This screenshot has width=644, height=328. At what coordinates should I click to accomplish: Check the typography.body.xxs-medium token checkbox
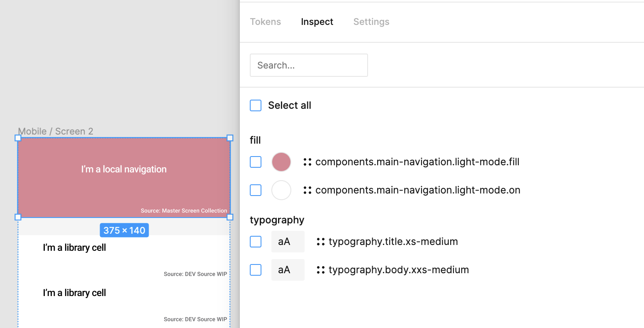click(x=256, y=269)
